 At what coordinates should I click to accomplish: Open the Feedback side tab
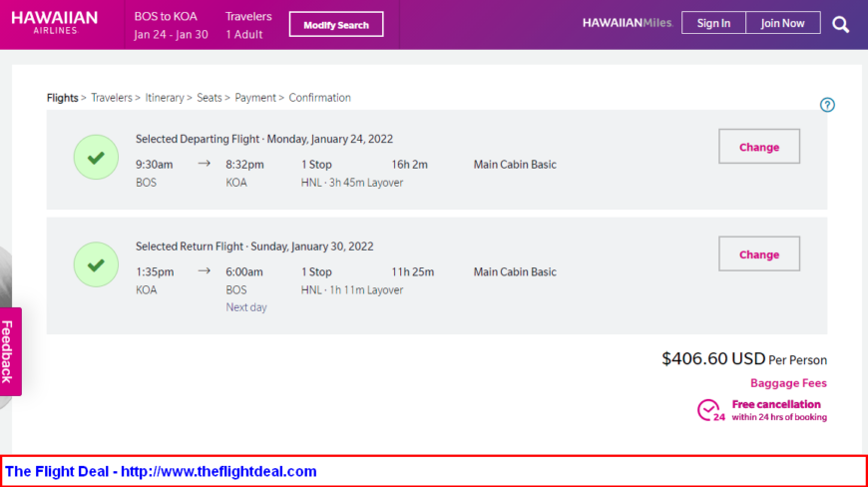8,351
